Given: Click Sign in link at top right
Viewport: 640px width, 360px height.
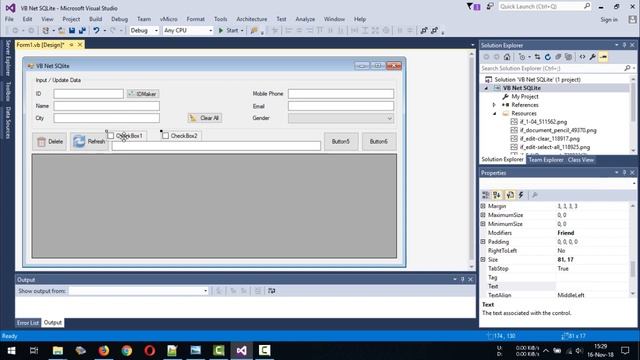Looking at the screenshot, I should [609, 20].
